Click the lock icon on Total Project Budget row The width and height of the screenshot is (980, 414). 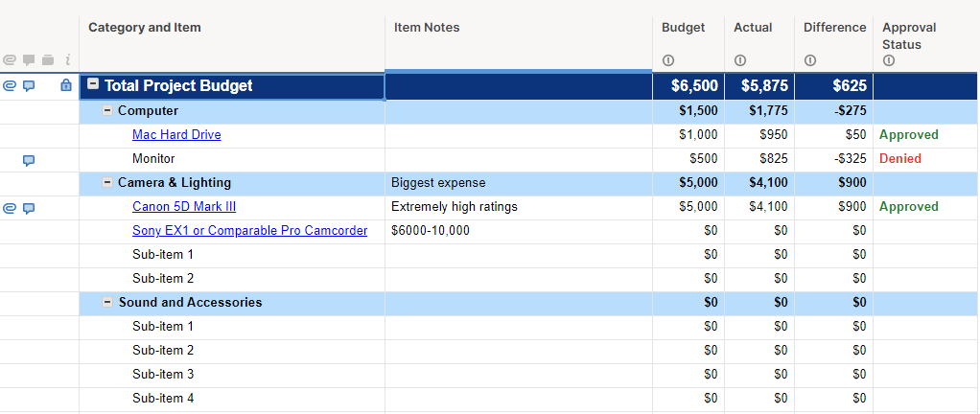[x=66, y=86]
